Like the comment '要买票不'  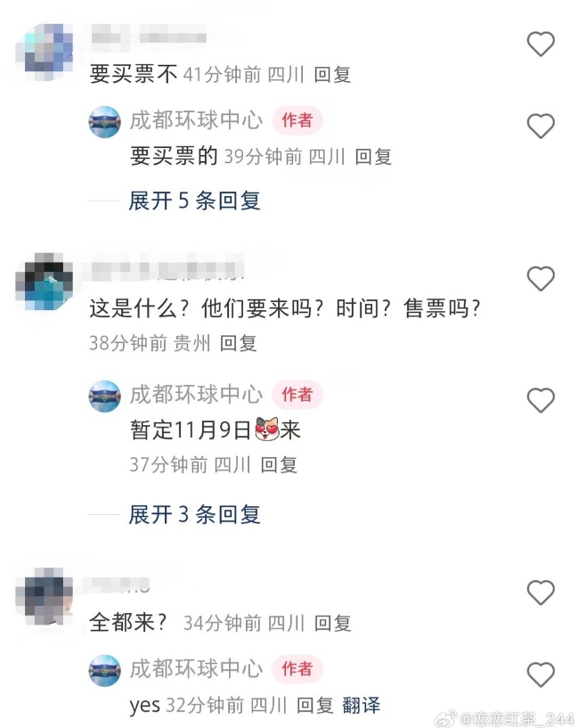coord(541,44)
